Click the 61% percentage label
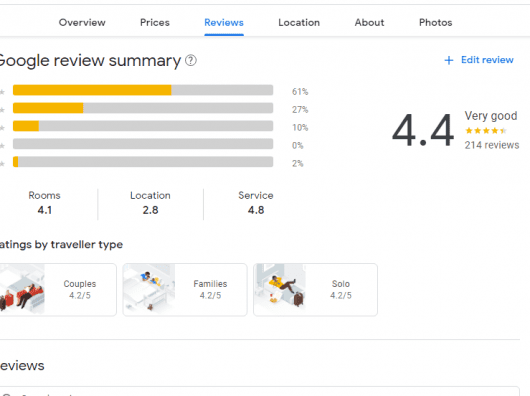Screen dimensions: 530x396 pos(300,92)
